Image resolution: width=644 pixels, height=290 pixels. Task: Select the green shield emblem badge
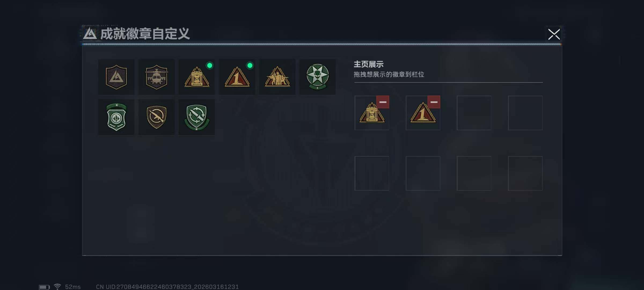click(x=116, y=117)
